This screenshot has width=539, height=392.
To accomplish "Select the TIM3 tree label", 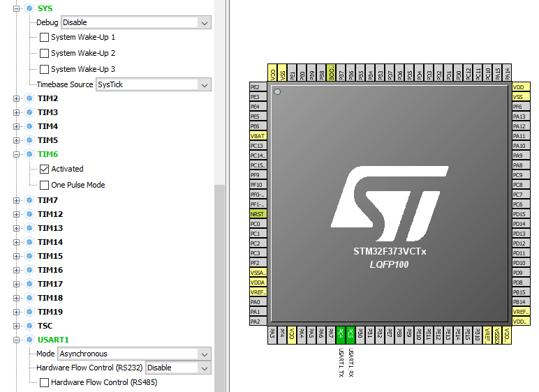I will point(47,112).
